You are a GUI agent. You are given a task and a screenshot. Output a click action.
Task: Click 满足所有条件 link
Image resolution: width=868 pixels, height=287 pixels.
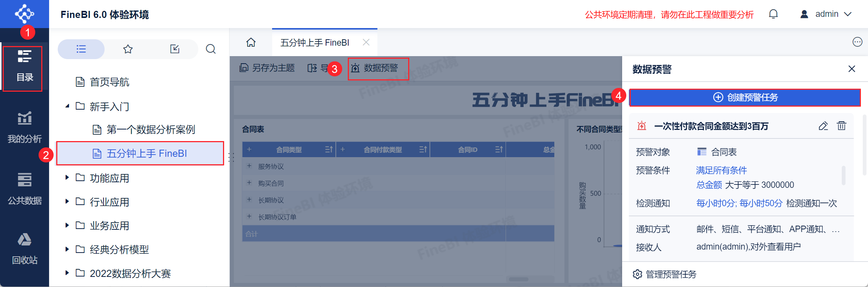pyautogui.click(x=721, y=170)
